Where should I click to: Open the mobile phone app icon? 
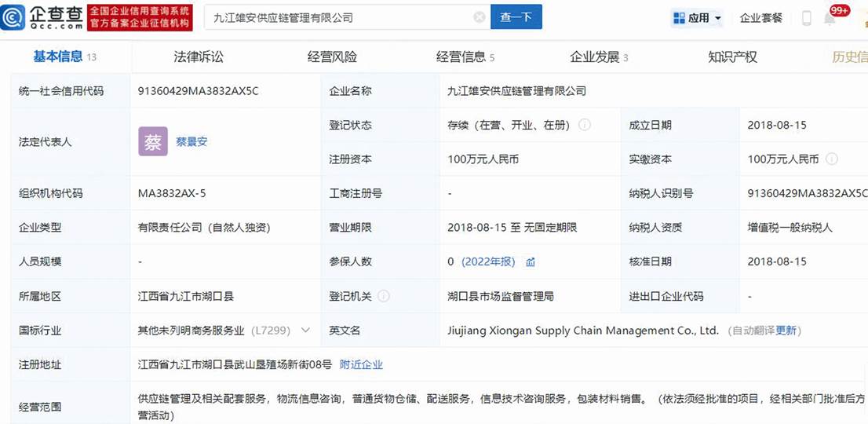click(x=806, y=18)
